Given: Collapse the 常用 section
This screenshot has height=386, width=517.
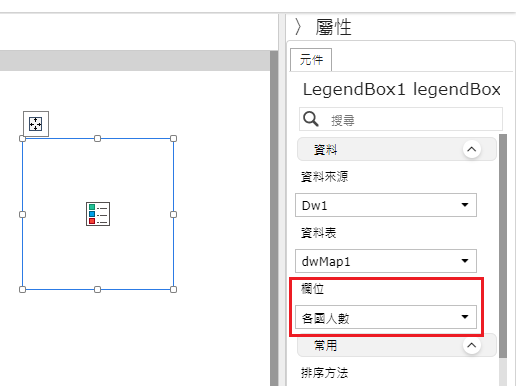Looking at the screenshot, I should click(x=472, y=345).
